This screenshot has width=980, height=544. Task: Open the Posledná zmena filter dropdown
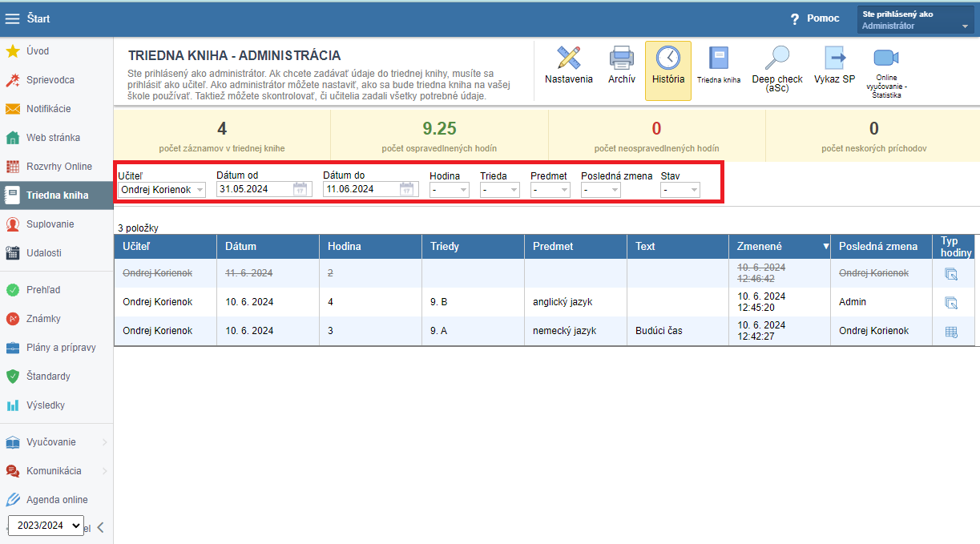pyautogui.click(x=601, y=190)
